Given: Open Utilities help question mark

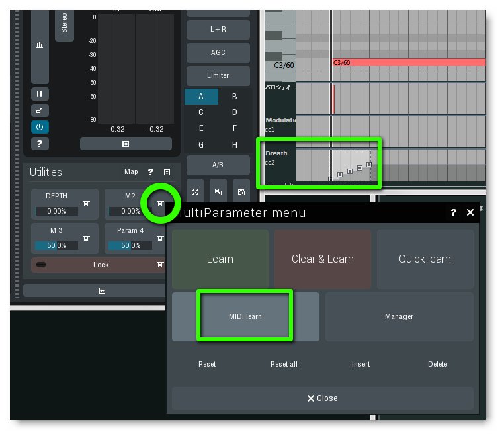Looking at the screenshot, I should pyautogui.click(x=150, y=172).
